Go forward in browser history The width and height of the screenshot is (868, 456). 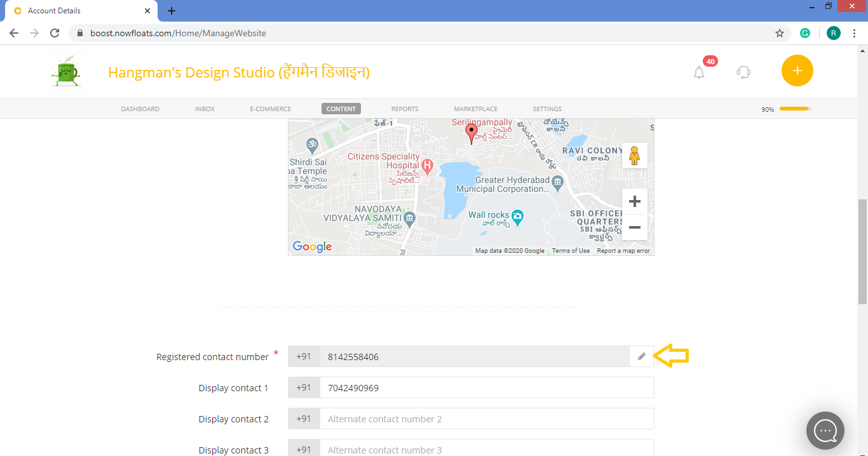(34, 33)
